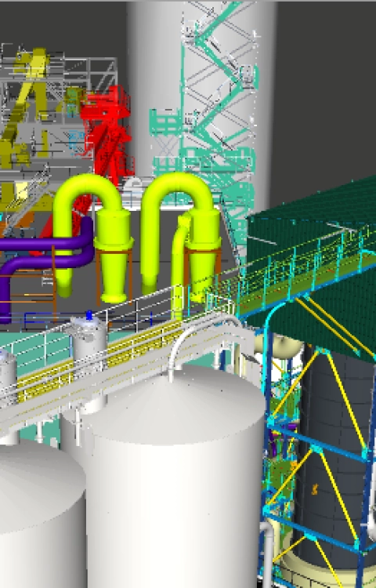Select the white tank at lower left

coord(42,514)
